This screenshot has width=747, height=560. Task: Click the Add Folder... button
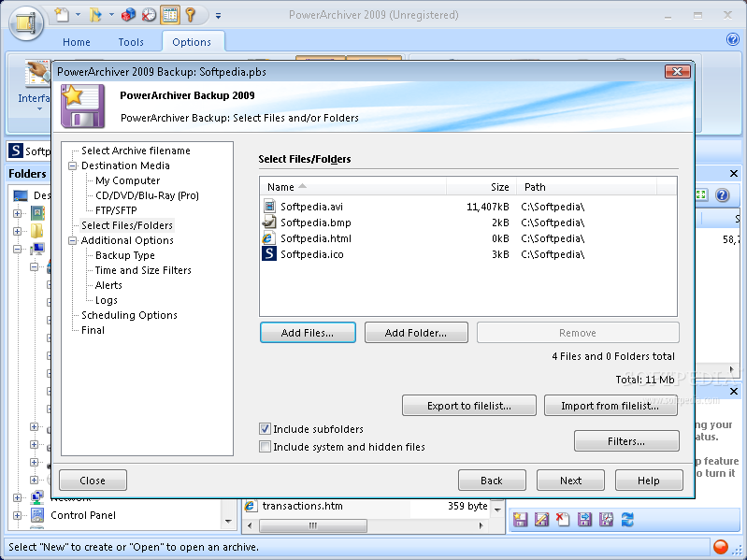point(416,333)
